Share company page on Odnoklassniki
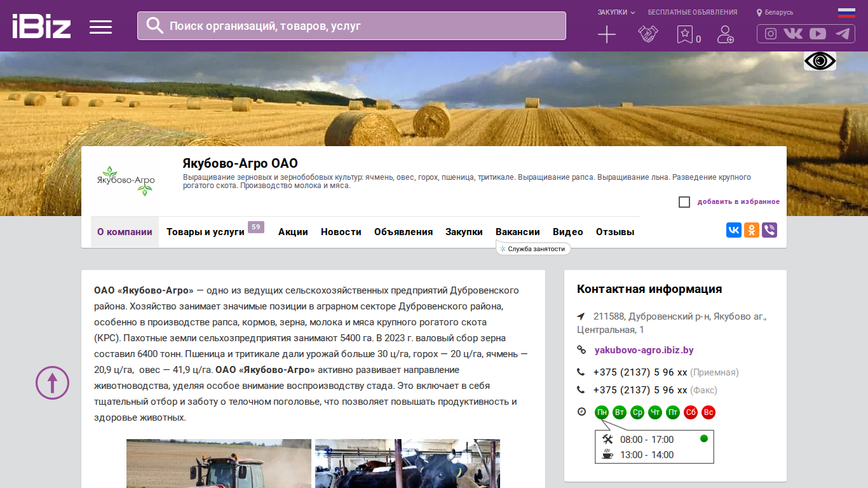The image size is (868, 488). coord(752,230)
